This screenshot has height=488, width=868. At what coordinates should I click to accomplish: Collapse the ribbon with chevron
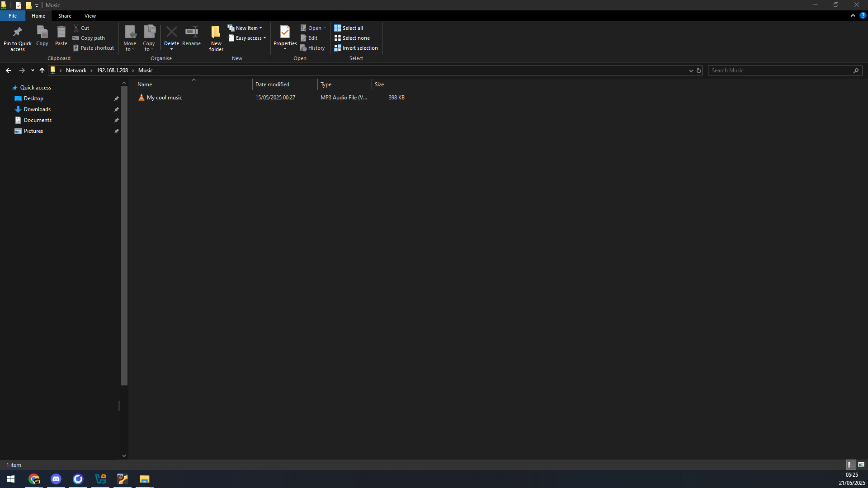pyautogui.click(x=853, y=15)
